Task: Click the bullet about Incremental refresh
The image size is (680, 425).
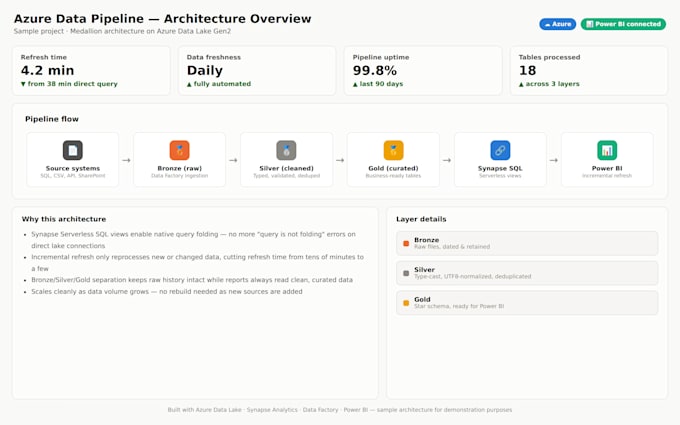Action: tap(197, 263)
